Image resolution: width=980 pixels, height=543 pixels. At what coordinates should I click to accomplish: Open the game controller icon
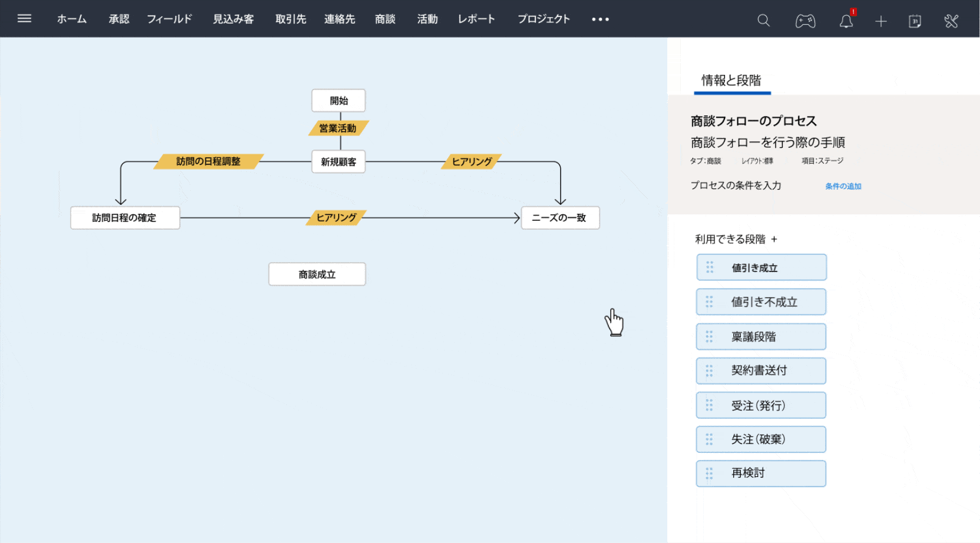point(805,21)
